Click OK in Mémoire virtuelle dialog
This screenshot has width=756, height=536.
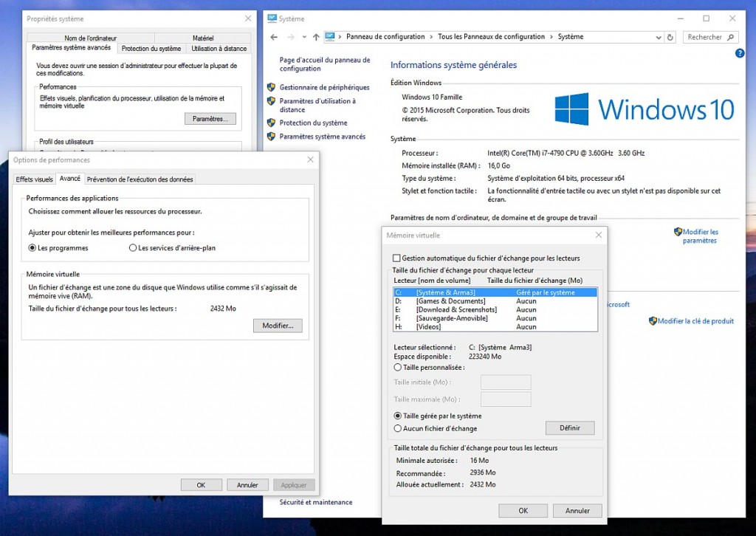click(x=523, y=510)
